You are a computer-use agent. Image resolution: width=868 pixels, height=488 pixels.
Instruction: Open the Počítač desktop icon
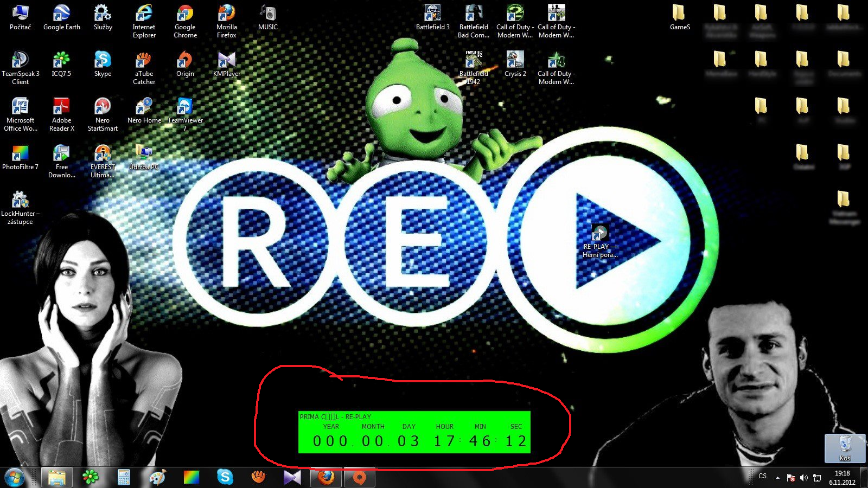pyautogui.click(x=20, y=17)
